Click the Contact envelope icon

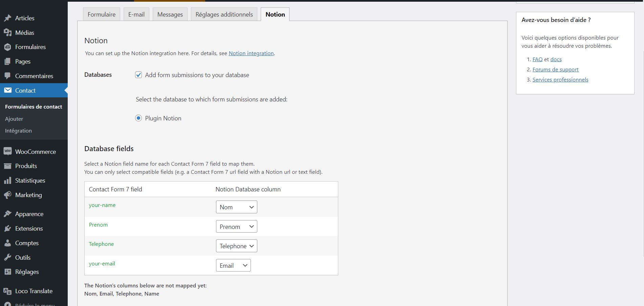pyautogui.click(x=7, y=90)
